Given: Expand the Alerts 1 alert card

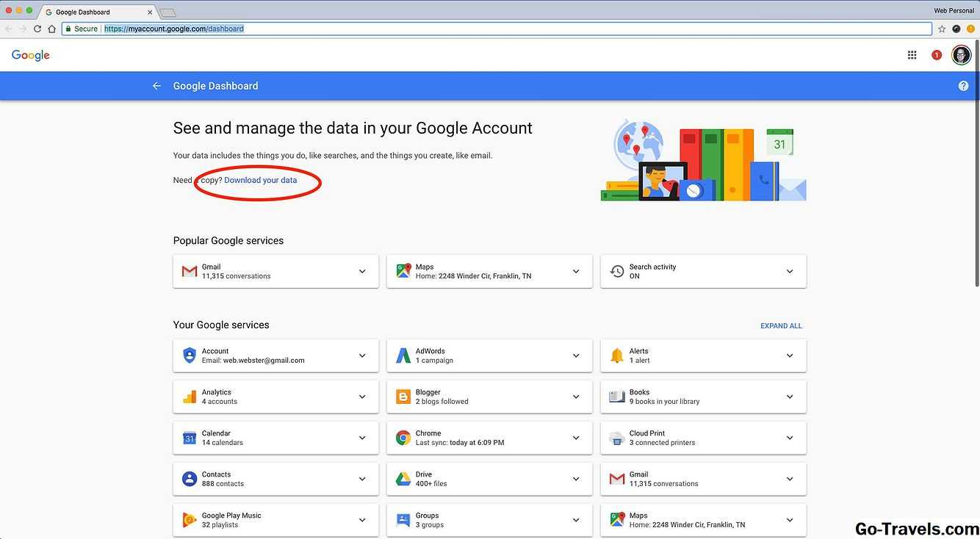Looking at the screenshot, I should (x=790, y=355).
